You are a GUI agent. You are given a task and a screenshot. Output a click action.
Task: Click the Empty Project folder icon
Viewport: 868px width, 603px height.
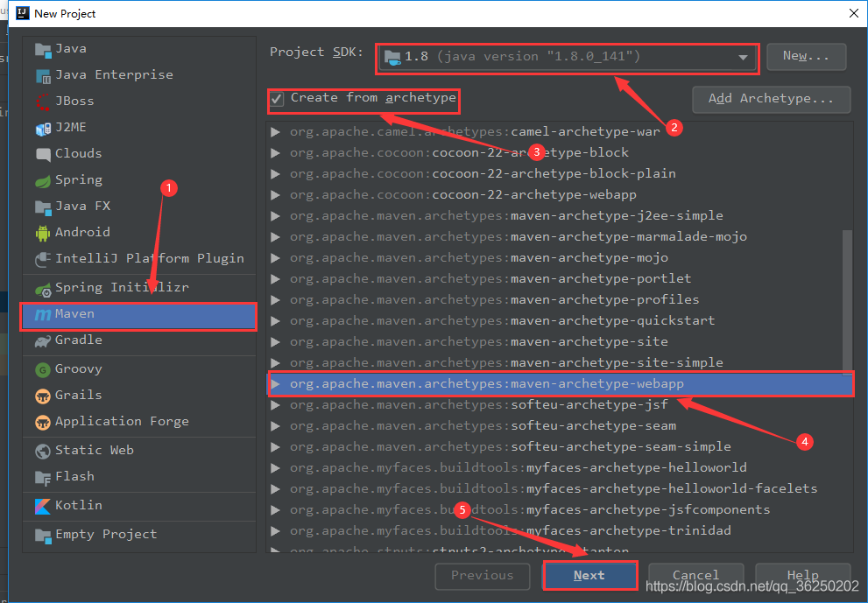point(43,535)
